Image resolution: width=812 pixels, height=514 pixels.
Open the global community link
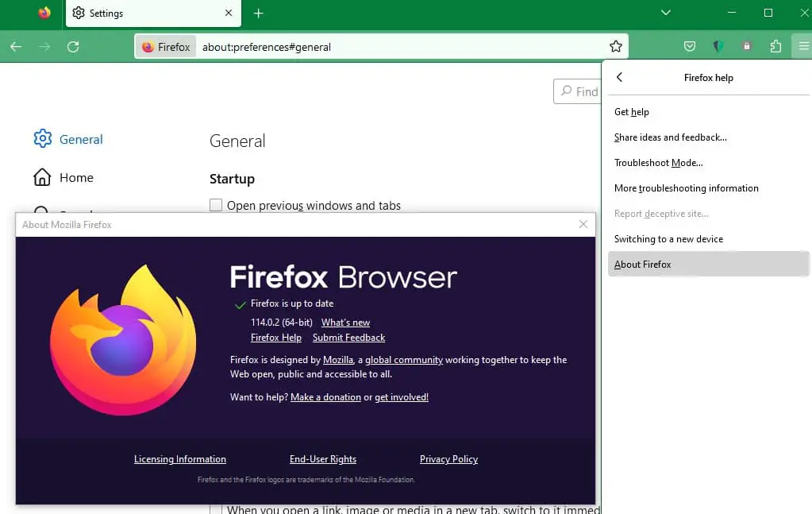tap(404, 360)
